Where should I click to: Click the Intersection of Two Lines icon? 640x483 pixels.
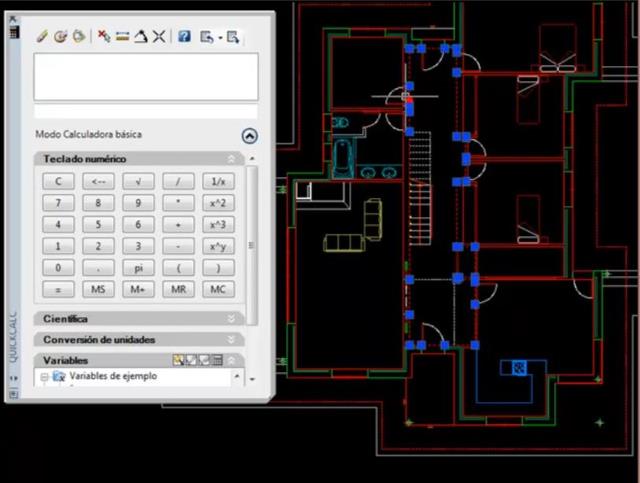[x=159, y=36]
